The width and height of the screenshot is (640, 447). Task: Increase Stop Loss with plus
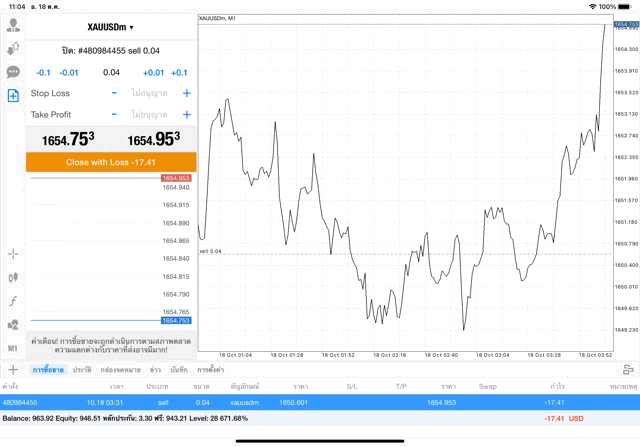click(187, 93)
